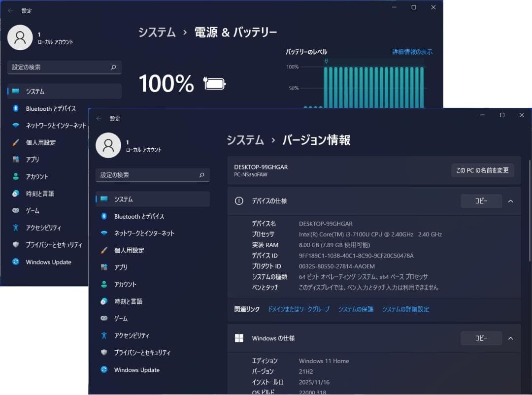The height and width of the screenshot is (395, 532).
Task: Copy デバイスの仕様 with the コピー button
Action: [481, 201]
